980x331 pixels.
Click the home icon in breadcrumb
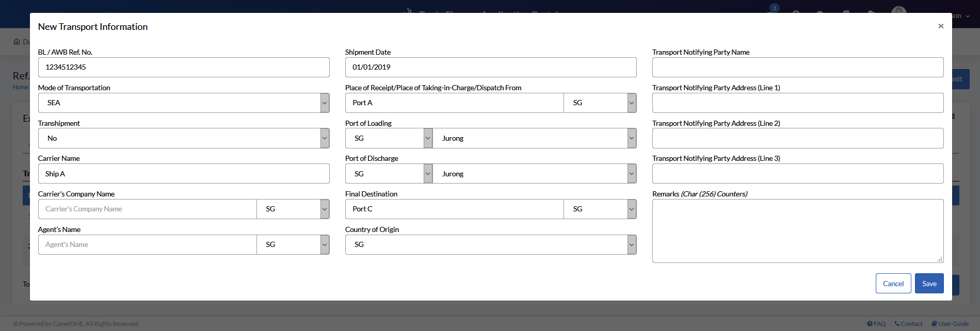(17, 42)
